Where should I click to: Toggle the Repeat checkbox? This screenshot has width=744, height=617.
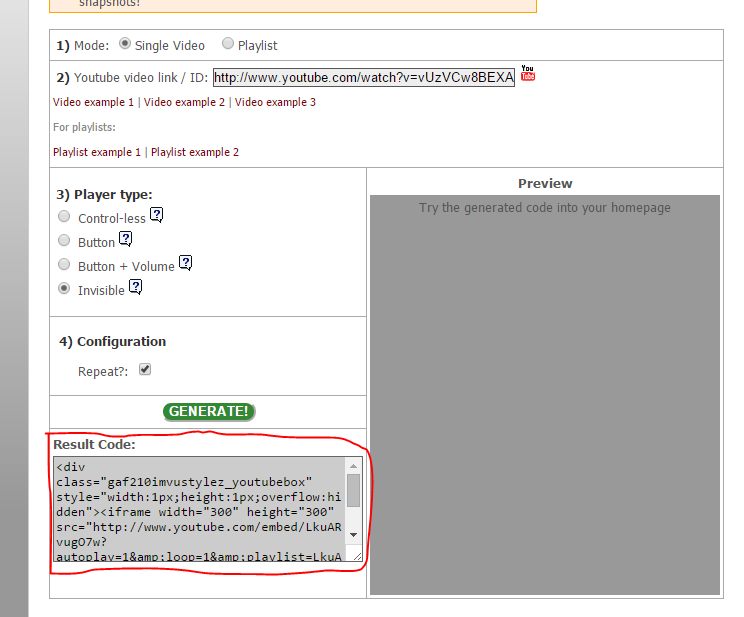(145, 369)
